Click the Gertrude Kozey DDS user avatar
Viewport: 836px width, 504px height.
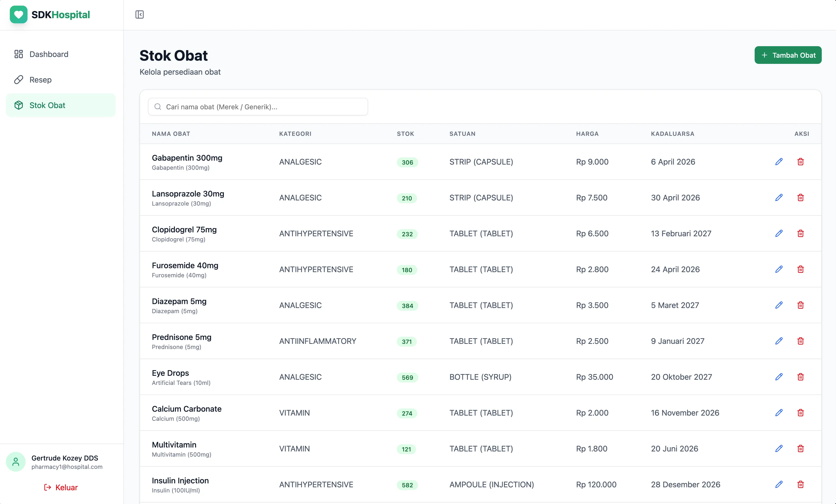[x=16, y=462]
